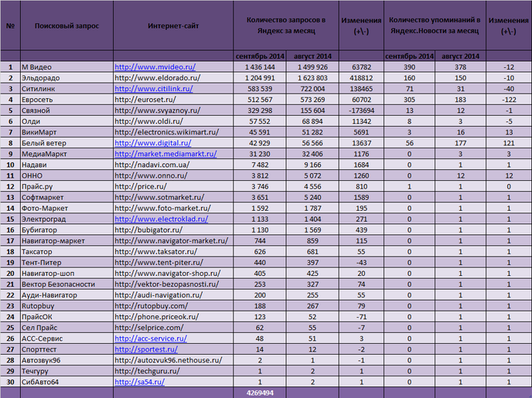Select cell with value 1 623 803
Image resolution: width=532 pixels, height=398 pixels.
312,78
